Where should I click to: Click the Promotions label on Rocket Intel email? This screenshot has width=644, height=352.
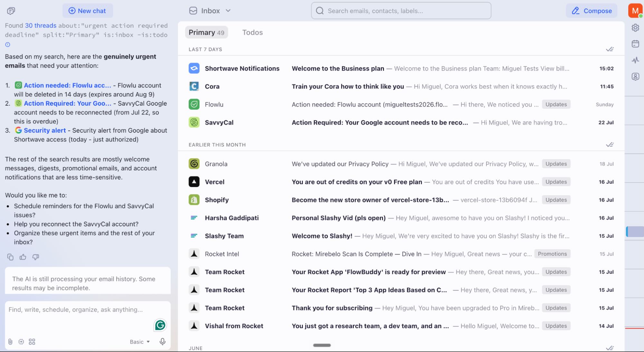(x=552, y=254)
